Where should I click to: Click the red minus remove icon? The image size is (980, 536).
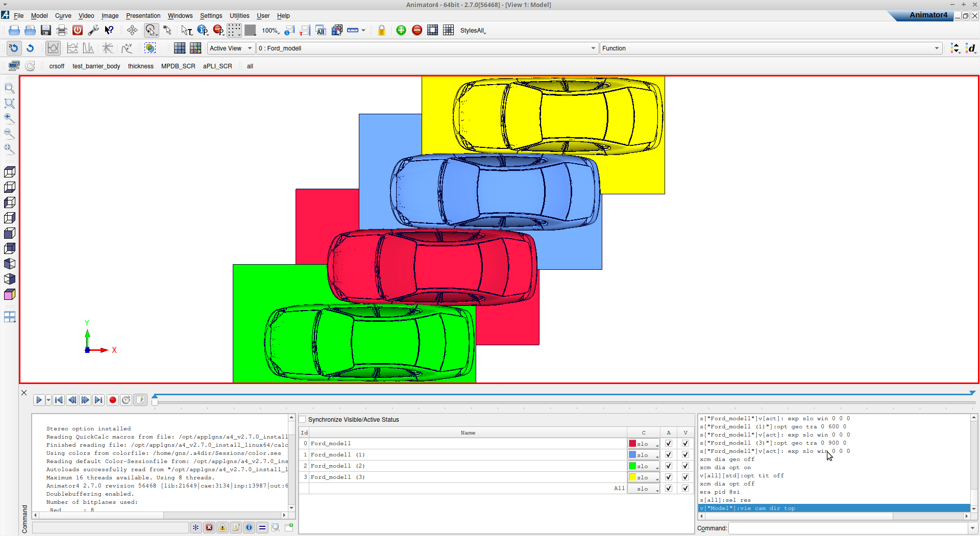click(x=417, y=31)
